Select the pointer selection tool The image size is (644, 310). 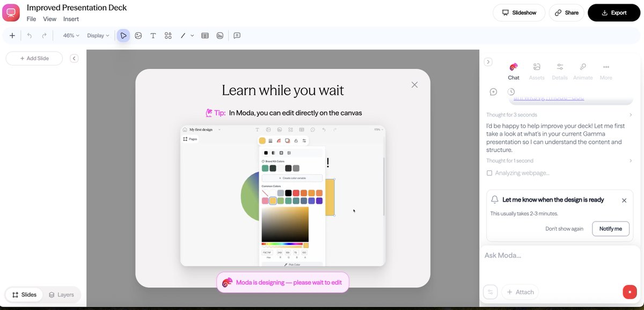[x=123, y=35]
